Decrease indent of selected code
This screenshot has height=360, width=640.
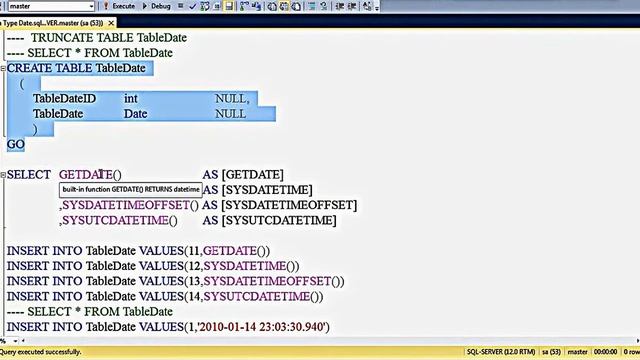click(339, 6)
